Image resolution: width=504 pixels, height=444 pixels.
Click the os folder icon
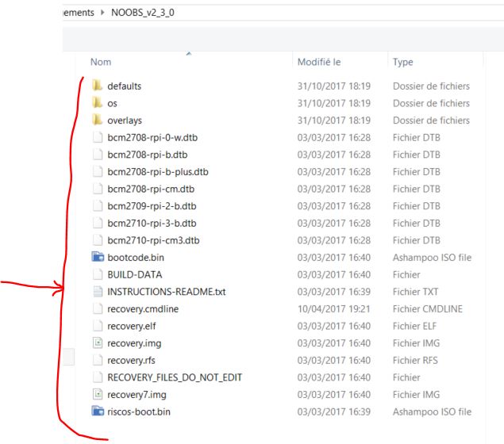pyautogui.click(x=98, y=103)
